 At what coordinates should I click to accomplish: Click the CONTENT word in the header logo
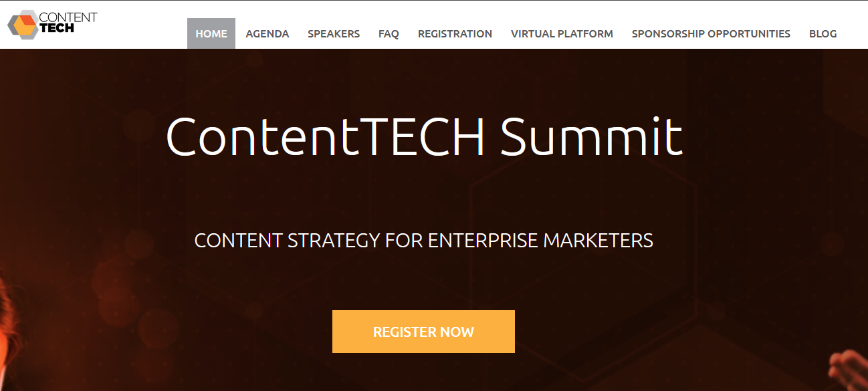click(68, 17)
